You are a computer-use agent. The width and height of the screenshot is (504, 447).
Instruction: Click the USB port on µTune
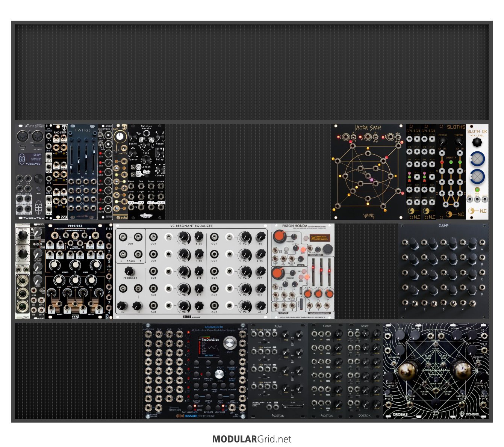pyautogui.click(x=22, y=146)
